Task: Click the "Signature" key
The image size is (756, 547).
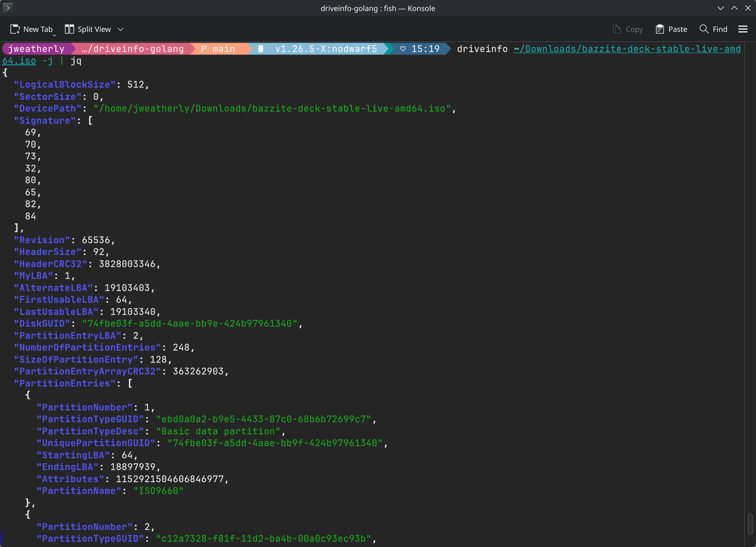Action: coord(45,121)
